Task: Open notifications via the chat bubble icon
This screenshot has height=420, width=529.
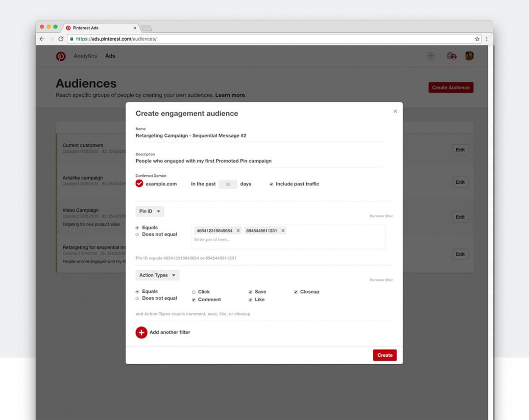Action: (x=450, y=56)
